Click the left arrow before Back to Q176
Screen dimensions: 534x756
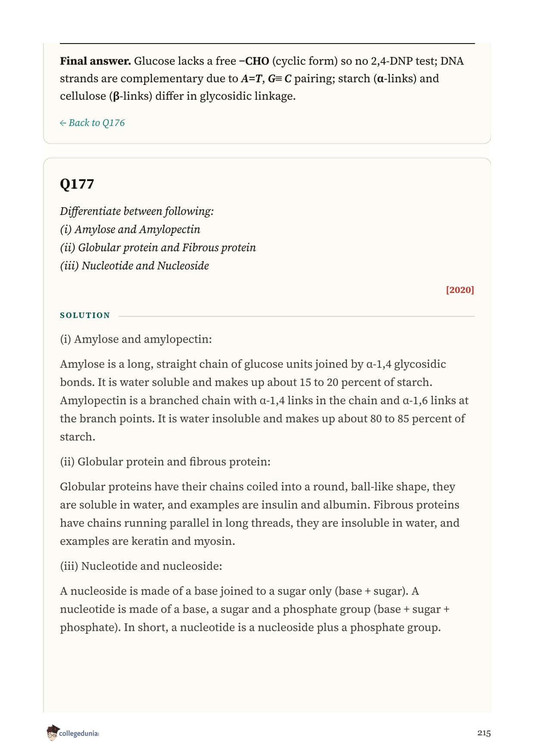(x=63, y=123)
